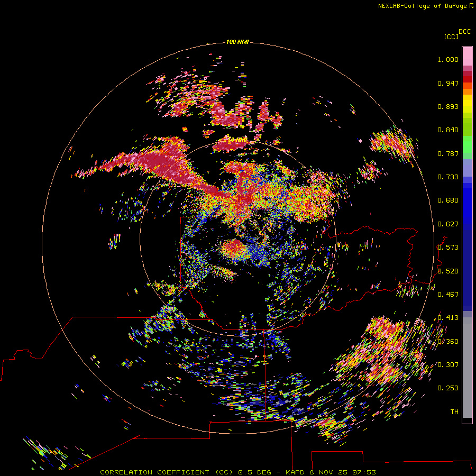
Task: Click the 0.520 scale value
Action: tap(448, 271)
